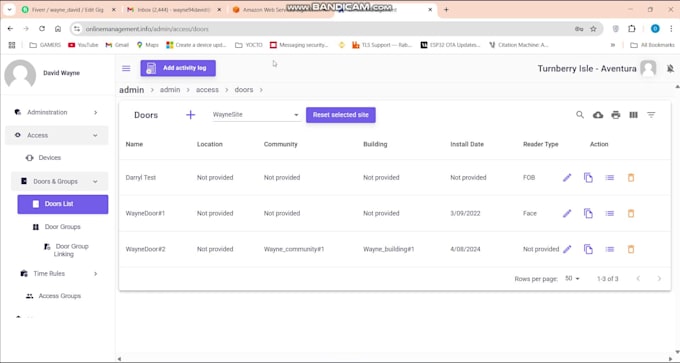This screenshot has height=363, width=680.
Task: Open the WayneSite site dropdown
Action: tap(256, 115)
